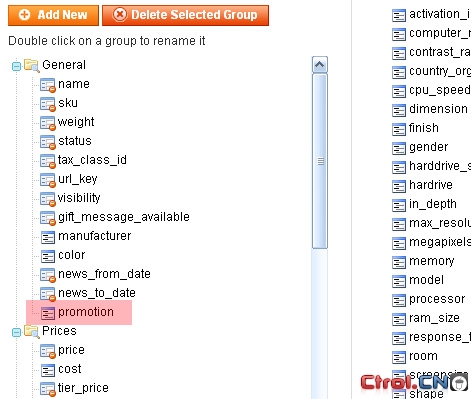The height and width of the screenshot is (399, 471).
Task: Select the manufacturer attribute text
Action: (95, 236)
